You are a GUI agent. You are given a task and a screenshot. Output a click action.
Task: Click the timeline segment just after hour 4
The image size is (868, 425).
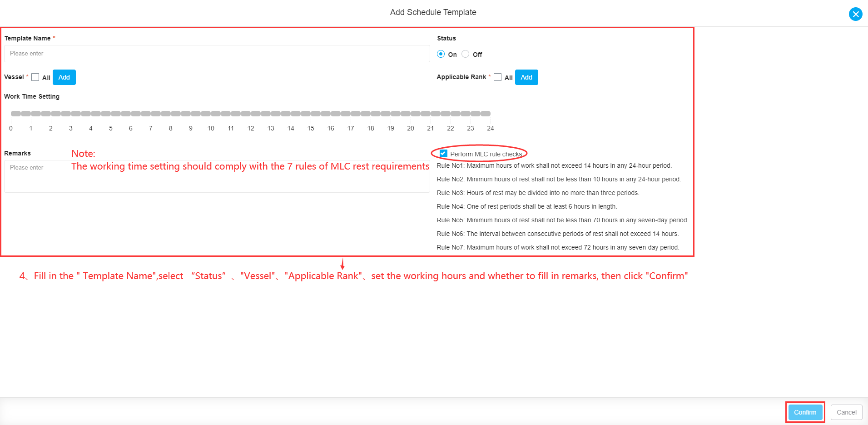[x=96, y=114]
